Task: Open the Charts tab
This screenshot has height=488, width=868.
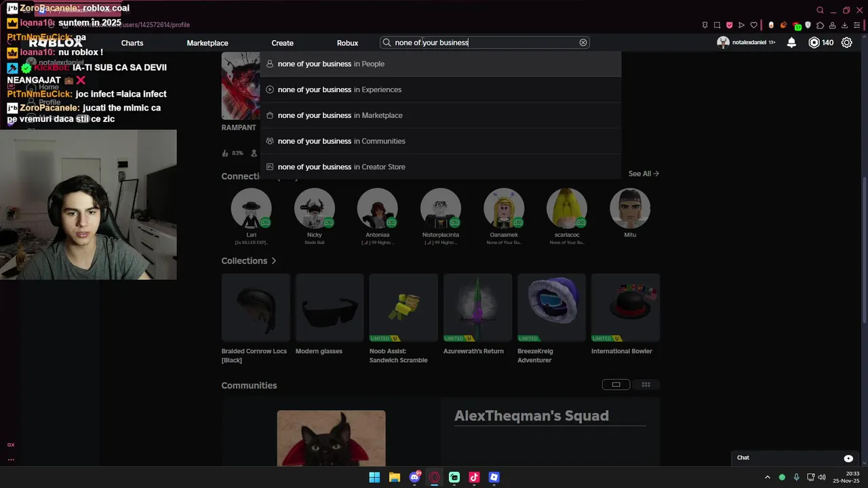Action: coord(132,43)
